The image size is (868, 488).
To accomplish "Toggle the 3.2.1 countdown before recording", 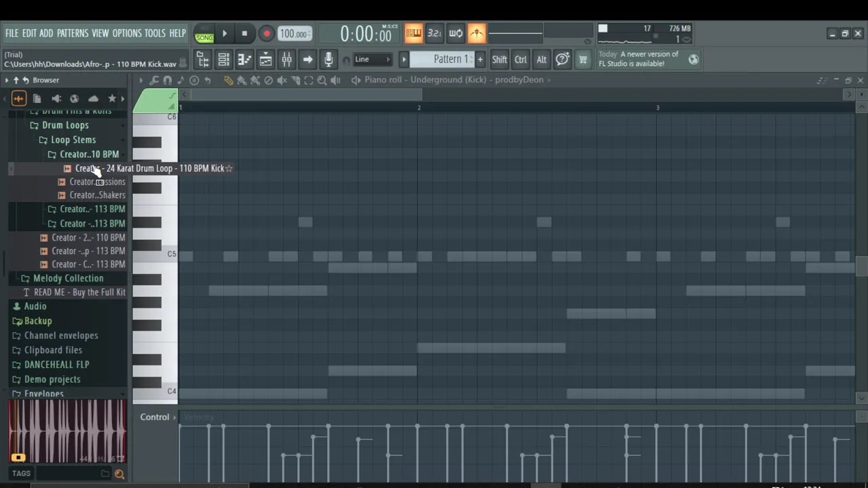I will pyautogui.click(x=434, y=33).
